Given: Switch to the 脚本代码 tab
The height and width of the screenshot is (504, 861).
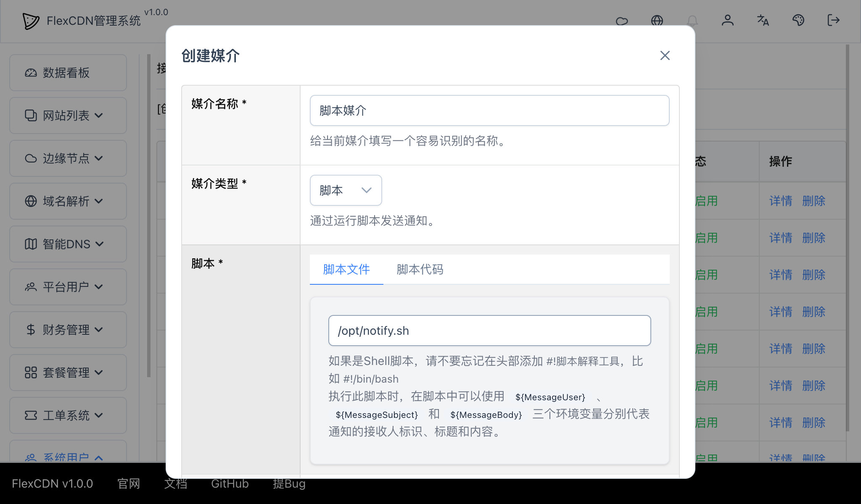Looking at the screenshot, I should [419, 270].
